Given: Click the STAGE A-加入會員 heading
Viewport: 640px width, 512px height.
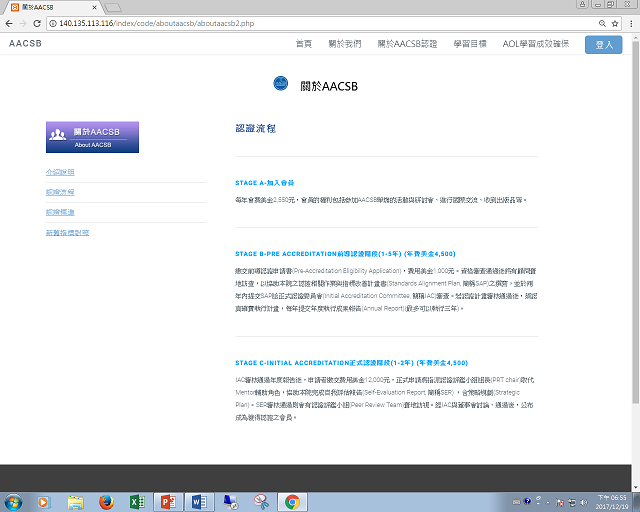Looking at the screenshot, I should [x=264, y=183].
